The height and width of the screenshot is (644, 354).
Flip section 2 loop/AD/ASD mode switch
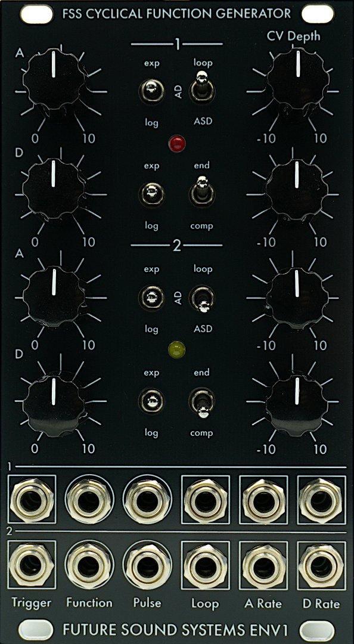[x=201, y=300]
